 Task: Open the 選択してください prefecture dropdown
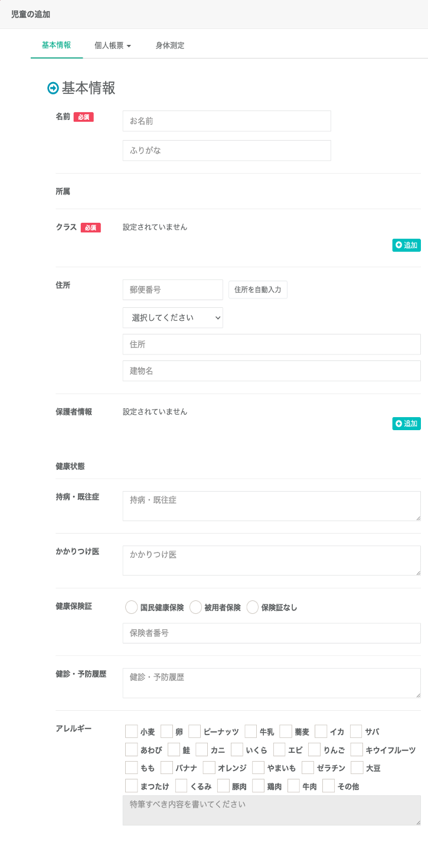tap(172, 317)
